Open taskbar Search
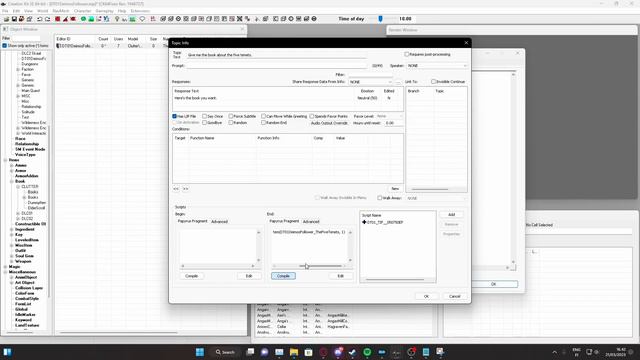Screen dimensions: 640x360 225,352
